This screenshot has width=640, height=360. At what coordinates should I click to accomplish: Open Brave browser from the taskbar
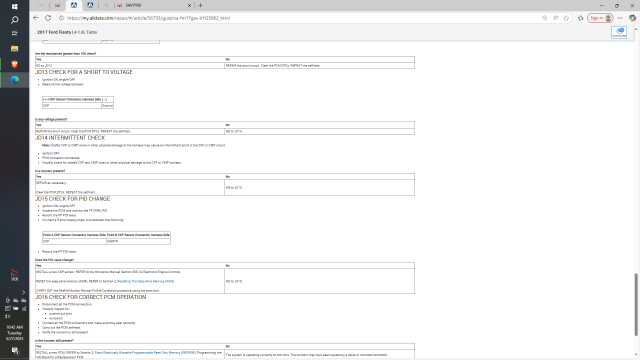click(x=14, y=64)
